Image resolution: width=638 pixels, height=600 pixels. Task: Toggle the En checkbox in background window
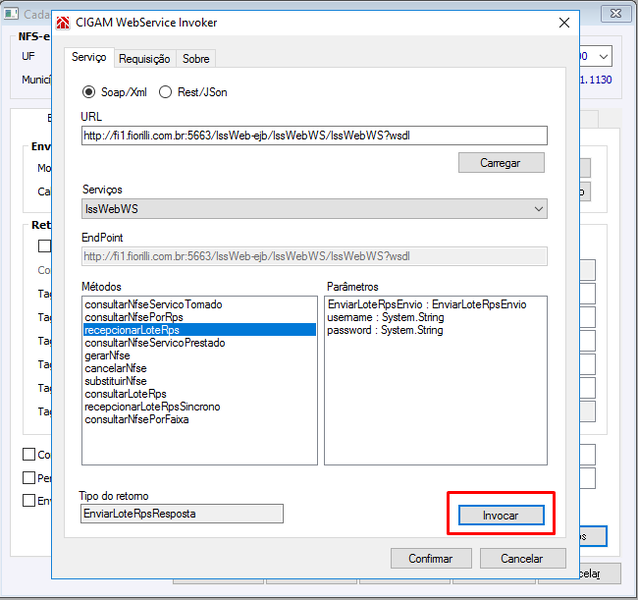click(29, 500)
